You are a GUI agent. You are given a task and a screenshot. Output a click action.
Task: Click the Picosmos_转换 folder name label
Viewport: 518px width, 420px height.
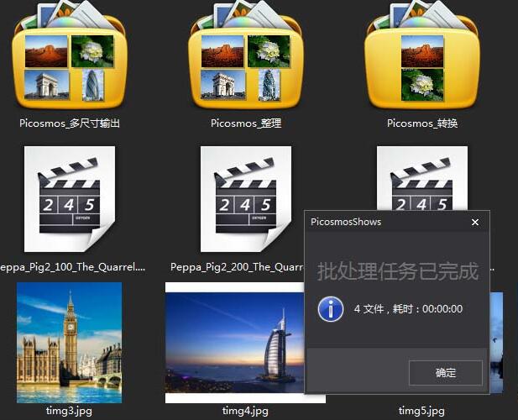[x=422, y=123]
